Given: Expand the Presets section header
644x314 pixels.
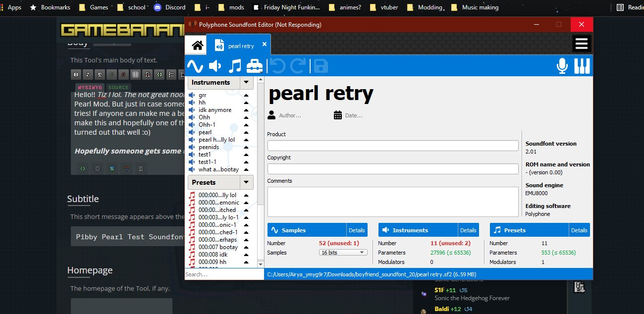Looking at the screenshot, I should click(x=246, y=182).
